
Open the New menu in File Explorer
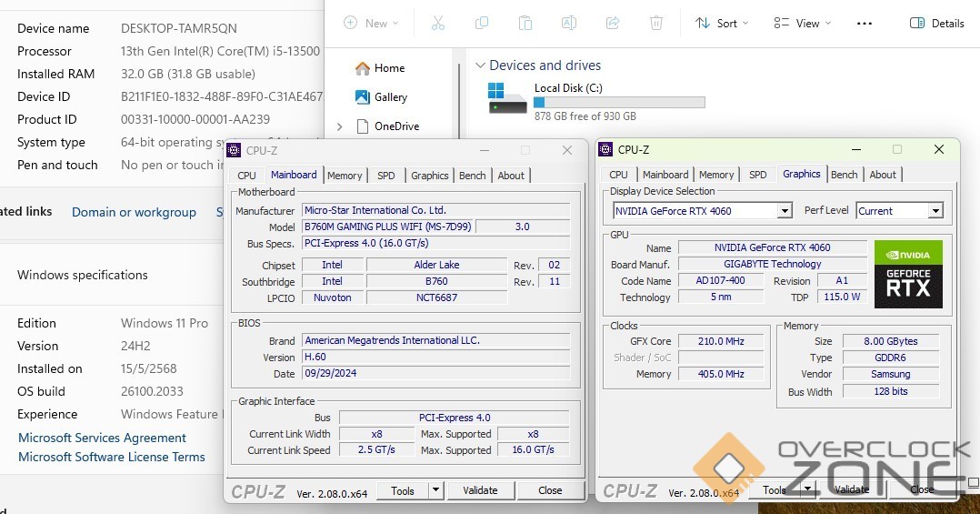pyautogui.click(x=371, y=23)
